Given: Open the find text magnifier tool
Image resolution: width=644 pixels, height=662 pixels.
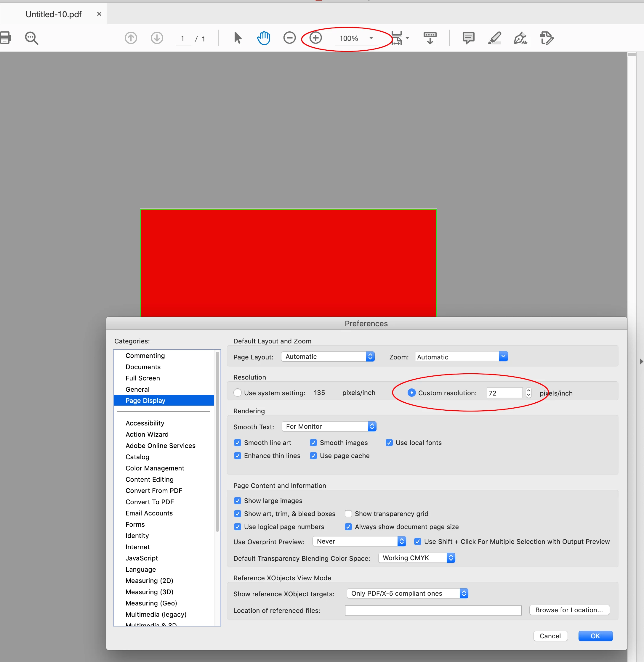Looking at the screenshot, I should click(x=31, y=38).
